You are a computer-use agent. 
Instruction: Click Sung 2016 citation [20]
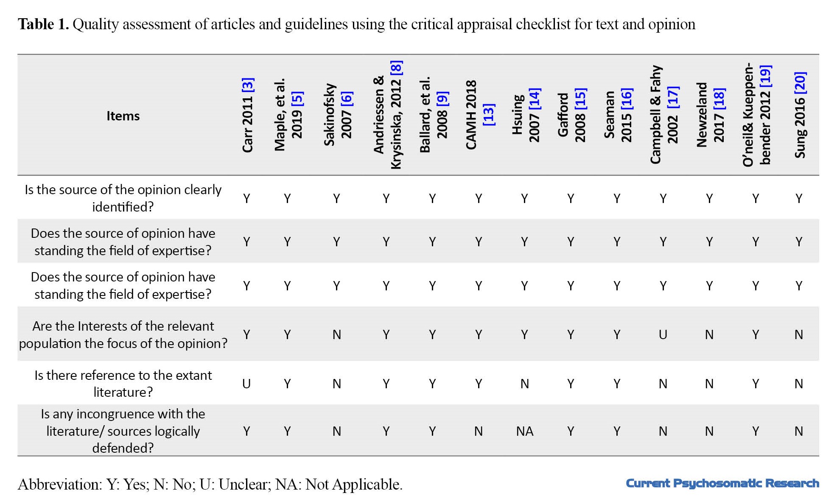[801, 83]
